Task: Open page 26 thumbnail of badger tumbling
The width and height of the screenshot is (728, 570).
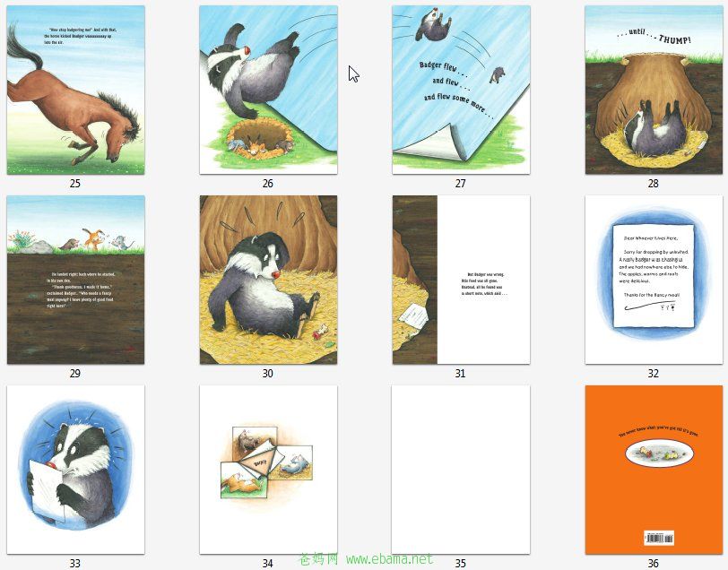Action: (268, 90)
